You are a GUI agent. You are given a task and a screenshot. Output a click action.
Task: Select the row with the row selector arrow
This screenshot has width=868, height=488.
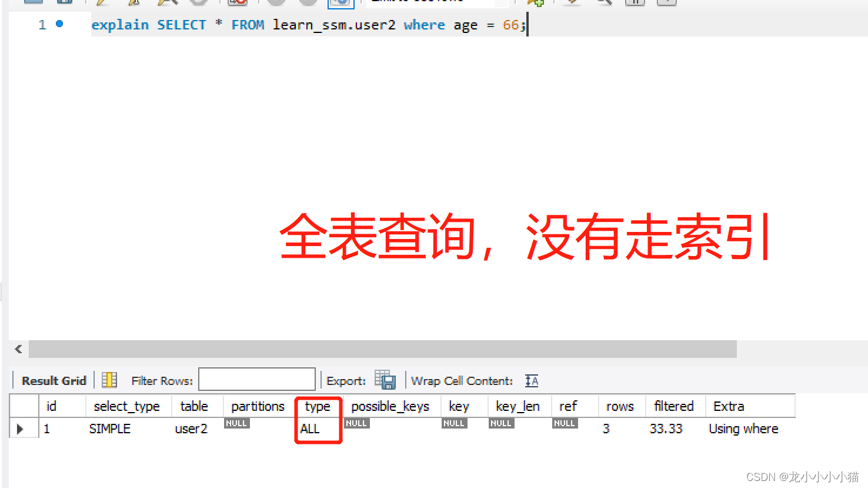point(20,429)
